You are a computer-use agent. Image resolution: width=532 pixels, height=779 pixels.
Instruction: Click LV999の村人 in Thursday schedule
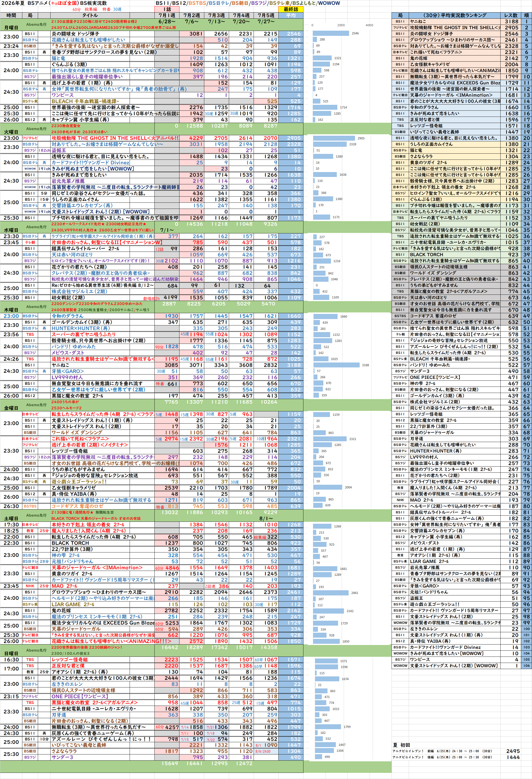[x=67, y=377]
